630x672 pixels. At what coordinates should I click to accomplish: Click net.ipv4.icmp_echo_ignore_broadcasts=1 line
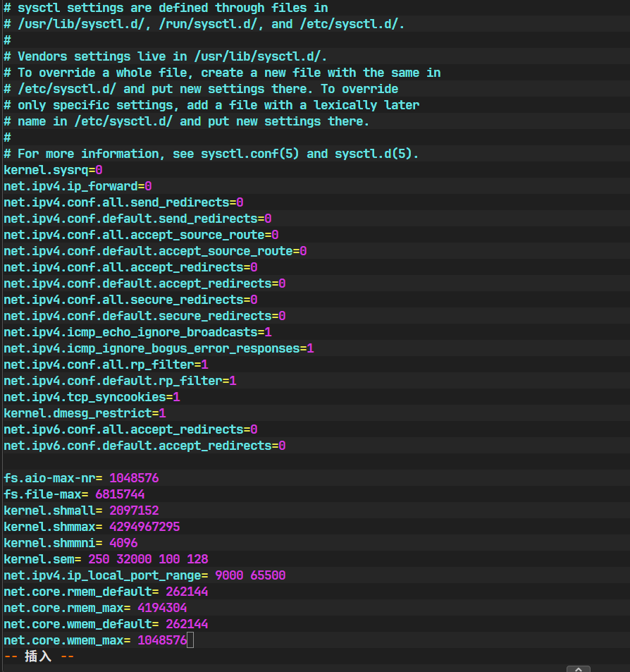coord(137,333)
